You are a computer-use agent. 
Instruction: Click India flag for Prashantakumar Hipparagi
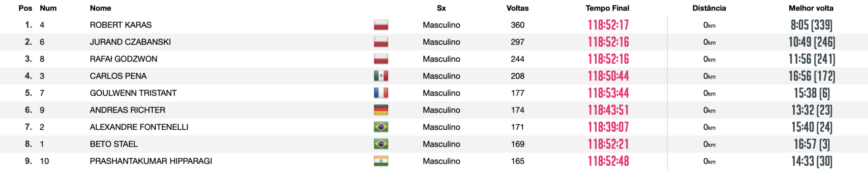coord(381,161)
